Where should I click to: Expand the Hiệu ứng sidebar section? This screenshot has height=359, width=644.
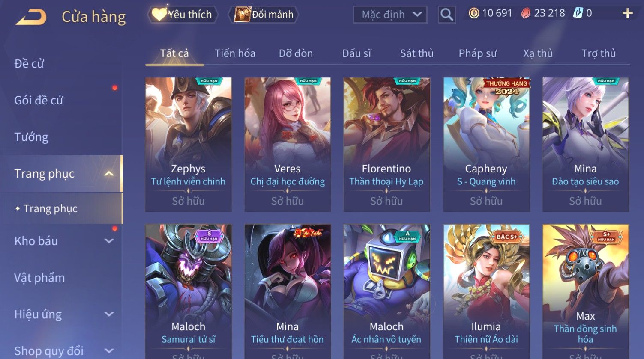(x=109, y=314)
